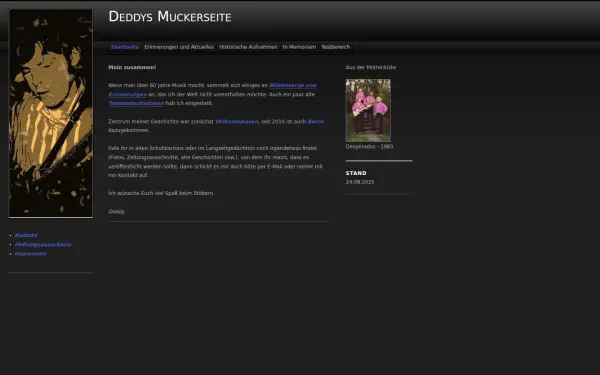Viewport: 600px width, 375px height.
Task: Open the Historische Aufnahmen page
Action: point(248,47)
